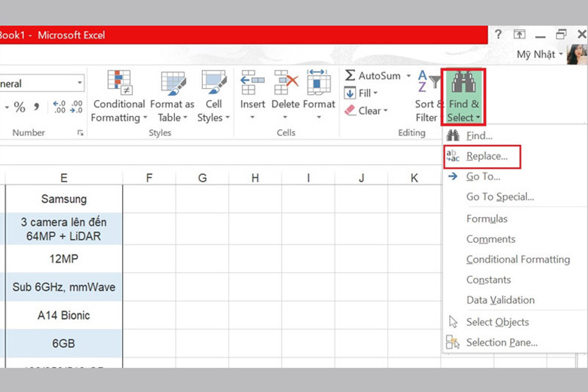This screenshot has height=392, width=588.
Task: Click the Mỹ Nhật profile picture
Action: pyautogui.click(x=577, y=54)
